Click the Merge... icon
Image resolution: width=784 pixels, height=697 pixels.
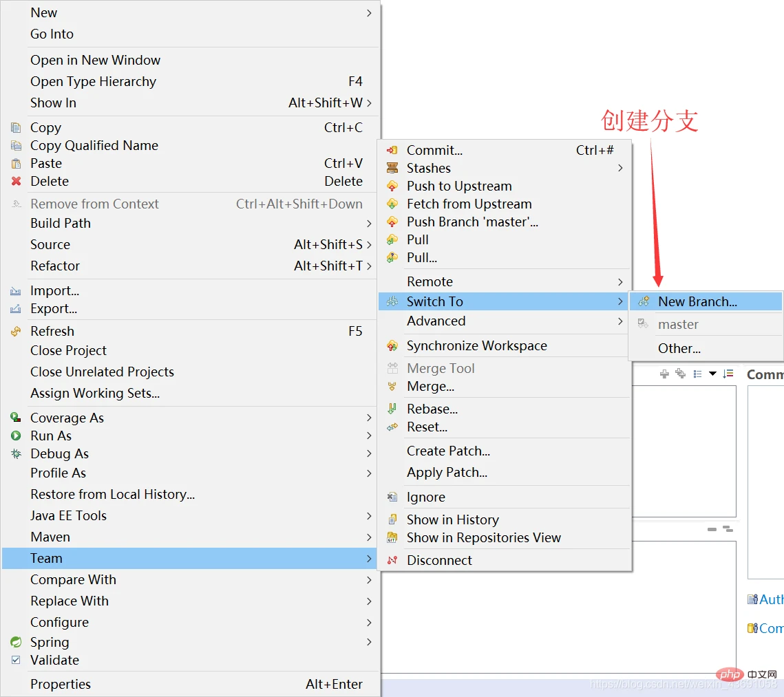click(x=392, y=386)
